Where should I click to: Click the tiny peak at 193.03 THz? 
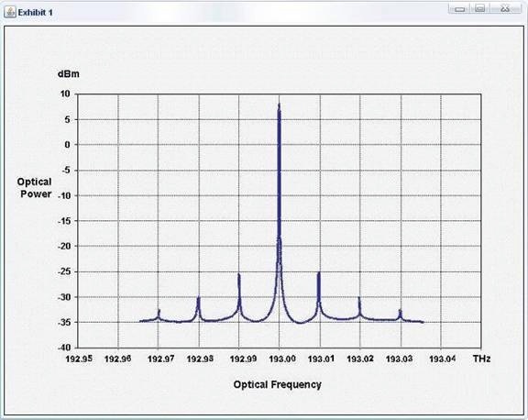[x=400, y=314]
